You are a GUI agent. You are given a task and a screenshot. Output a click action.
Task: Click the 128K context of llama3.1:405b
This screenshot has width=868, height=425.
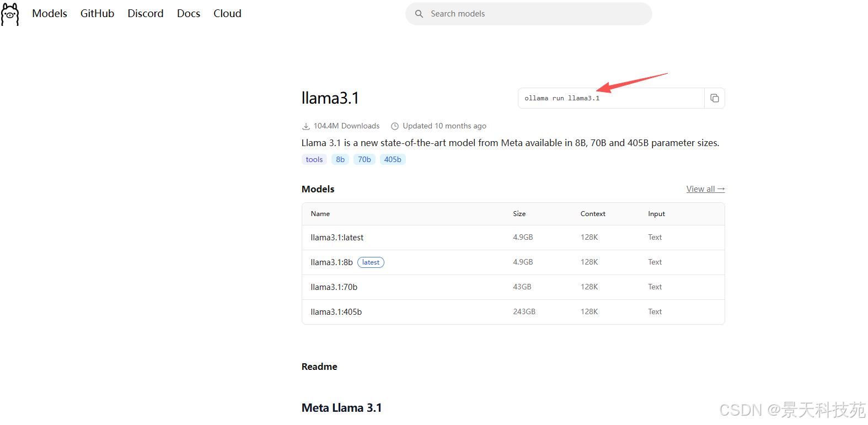pos(589,312)
